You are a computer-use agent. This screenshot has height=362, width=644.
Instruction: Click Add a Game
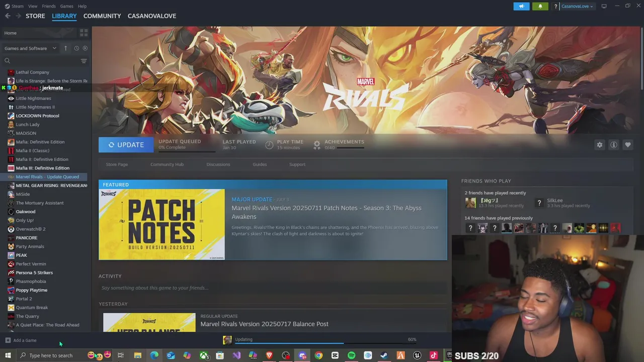[21, 340]
